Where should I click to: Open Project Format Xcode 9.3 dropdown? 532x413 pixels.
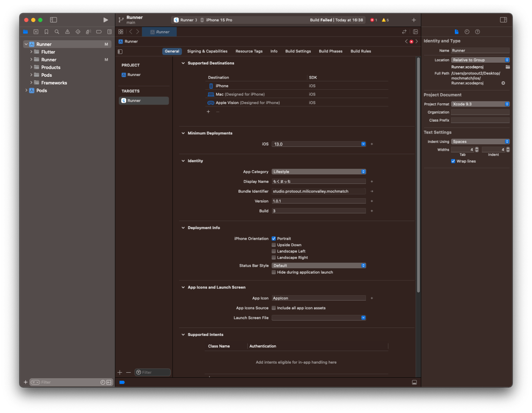[480, 104]
